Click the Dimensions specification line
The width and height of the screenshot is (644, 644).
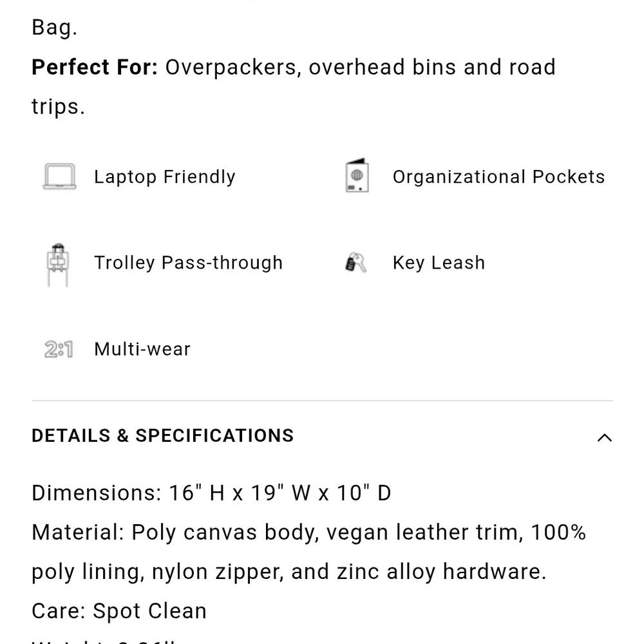pyautogui.click(x=211, y=493)
